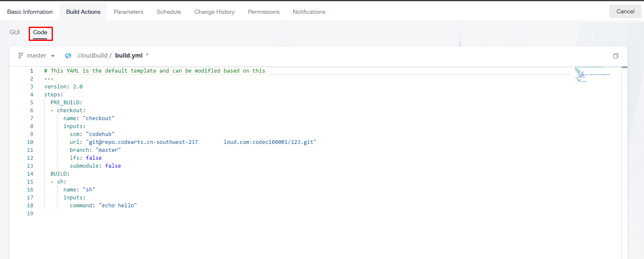Click the '---' document separator line
644x259 pixels.
[49, 79]
